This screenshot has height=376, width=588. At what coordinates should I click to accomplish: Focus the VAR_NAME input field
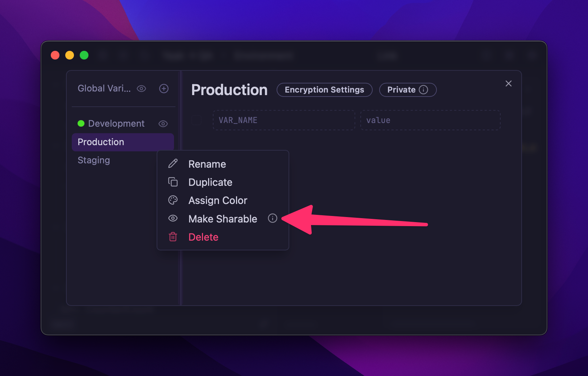coord(283,120)
